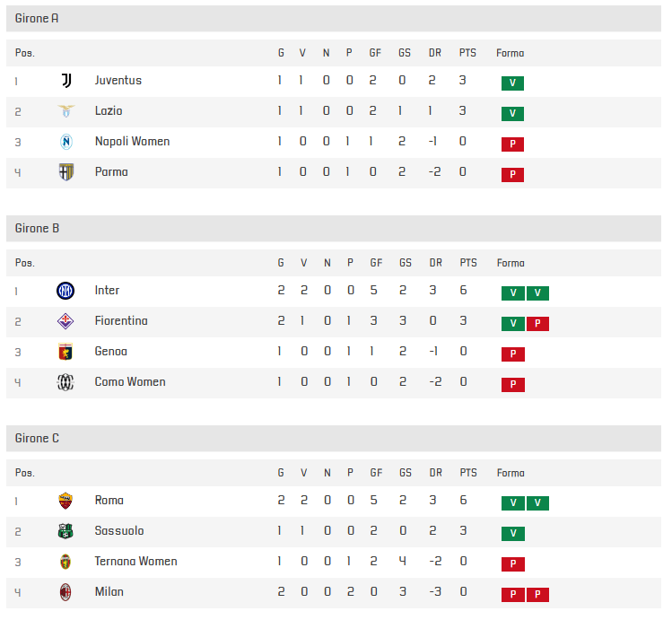Click the Milan club logo
Image resolution: width=672 pixels, height=620 pixels.
(66, 592)
